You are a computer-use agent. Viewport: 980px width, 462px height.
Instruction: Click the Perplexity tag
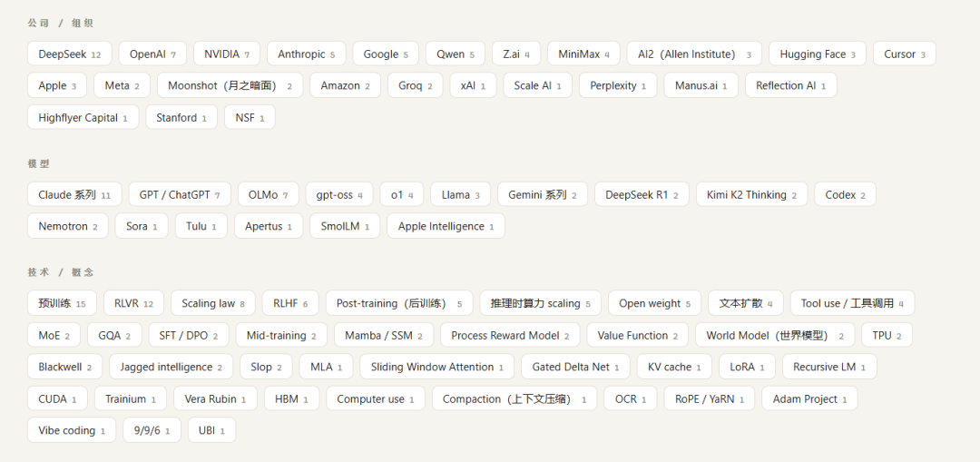(618, 85)
